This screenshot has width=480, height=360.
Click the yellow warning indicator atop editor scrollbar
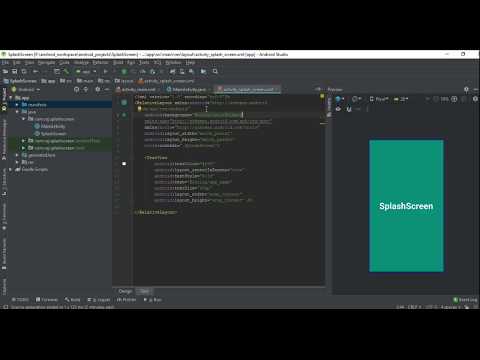(x=322, y=97)
